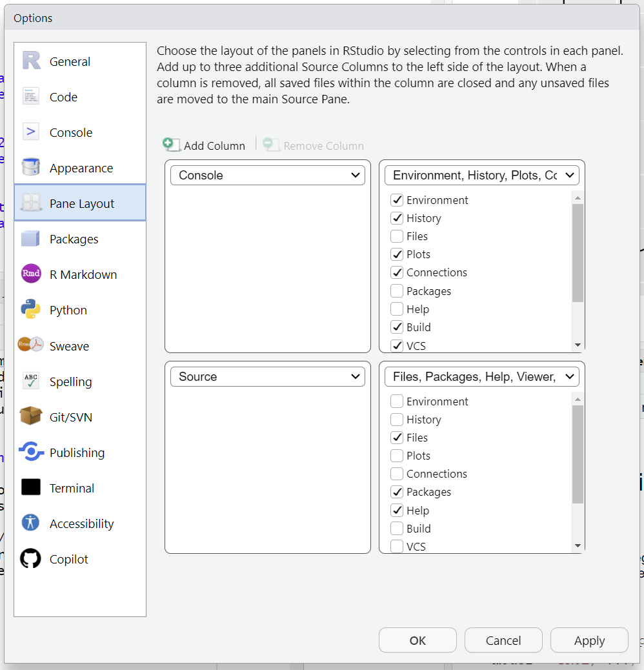
Task: Click the R Markdown Rmd icon
Action: [31, 274]
